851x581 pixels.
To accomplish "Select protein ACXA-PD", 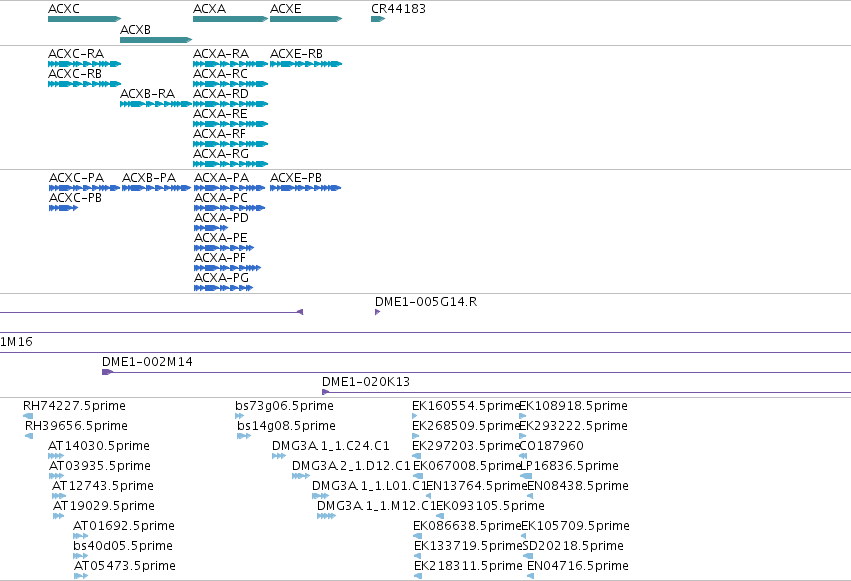I will point(211,228).
